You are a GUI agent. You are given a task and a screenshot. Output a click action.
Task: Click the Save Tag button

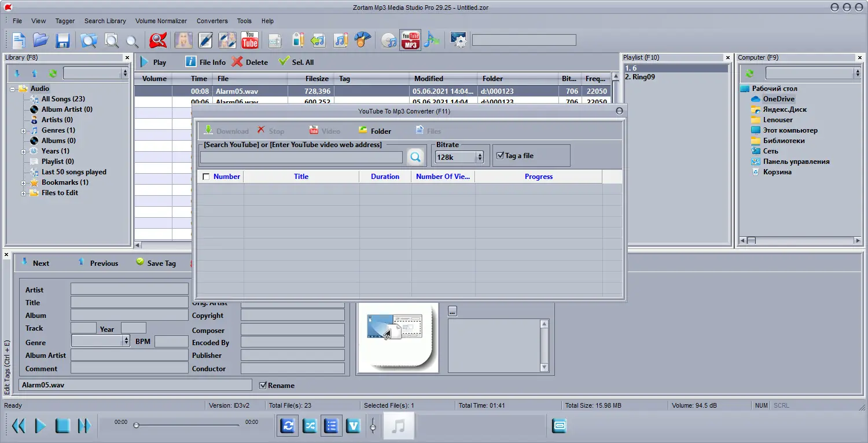tap(156, 263)
